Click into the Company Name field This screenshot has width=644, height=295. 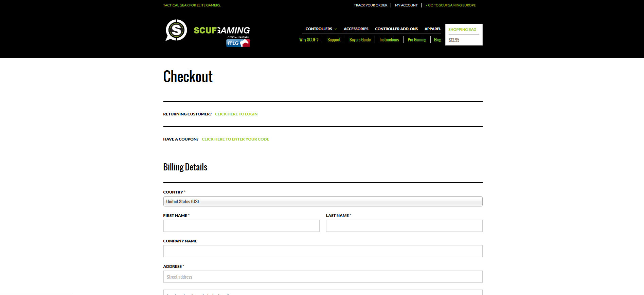[323, 251]
